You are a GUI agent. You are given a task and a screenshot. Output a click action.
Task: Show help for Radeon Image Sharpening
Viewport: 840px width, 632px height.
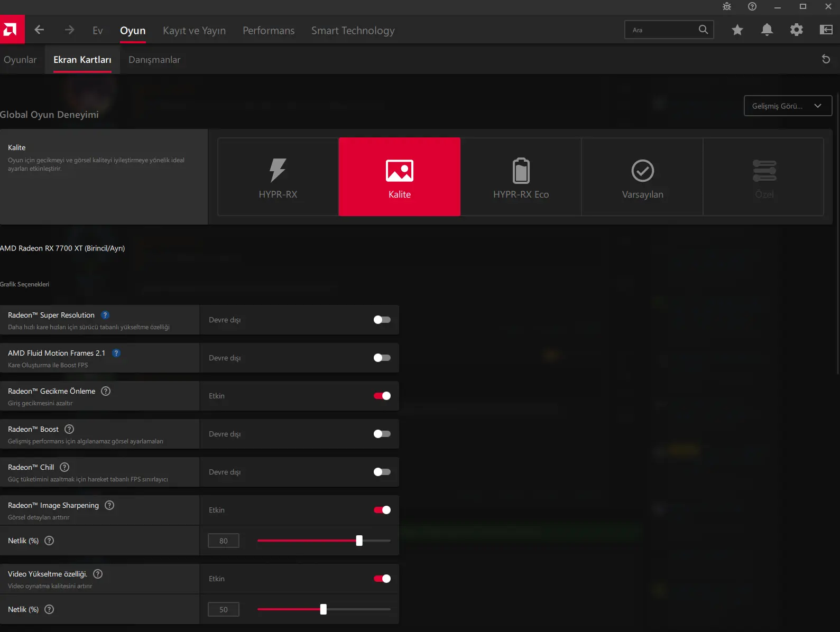click(x=109, y=505)
